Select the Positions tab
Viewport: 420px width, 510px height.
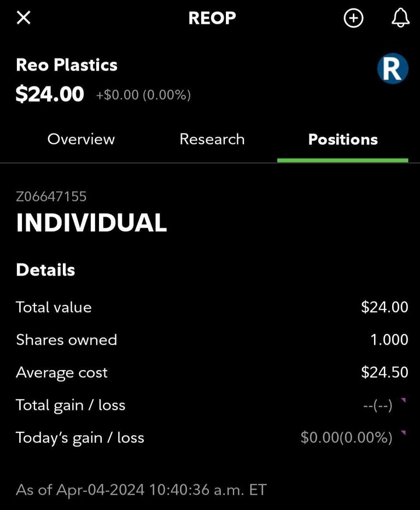tap(343, 139)
